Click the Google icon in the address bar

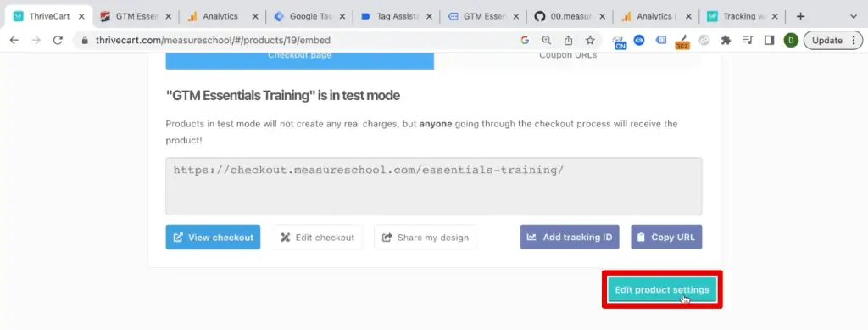click(525, 41)
